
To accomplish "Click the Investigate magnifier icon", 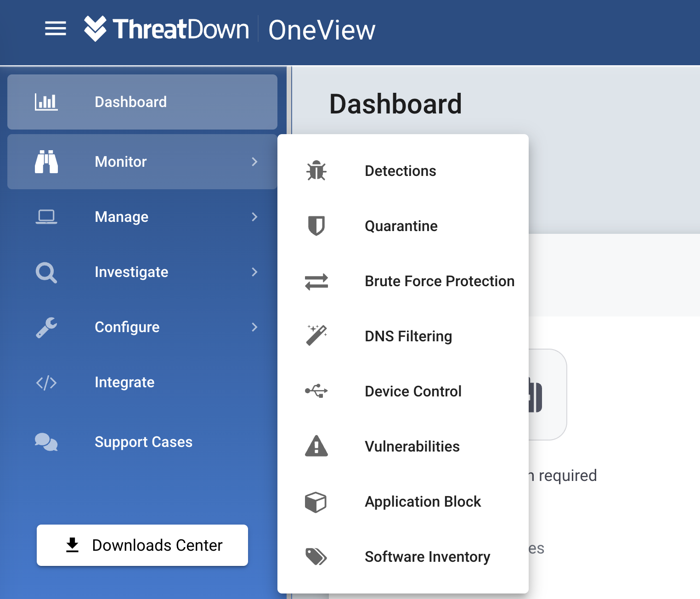I will pyautogui.click(x=46, y=272).
